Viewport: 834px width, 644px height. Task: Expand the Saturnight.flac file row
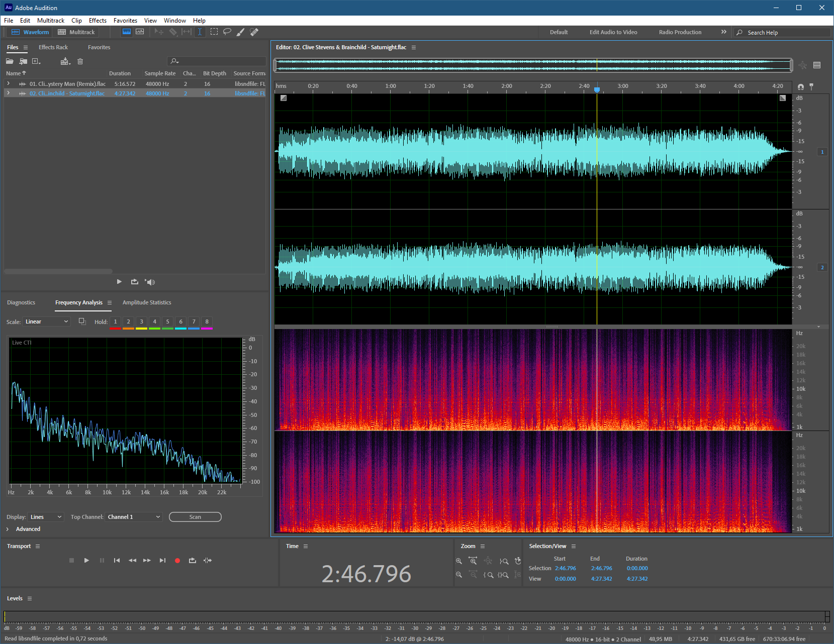(x=8, y=93)
